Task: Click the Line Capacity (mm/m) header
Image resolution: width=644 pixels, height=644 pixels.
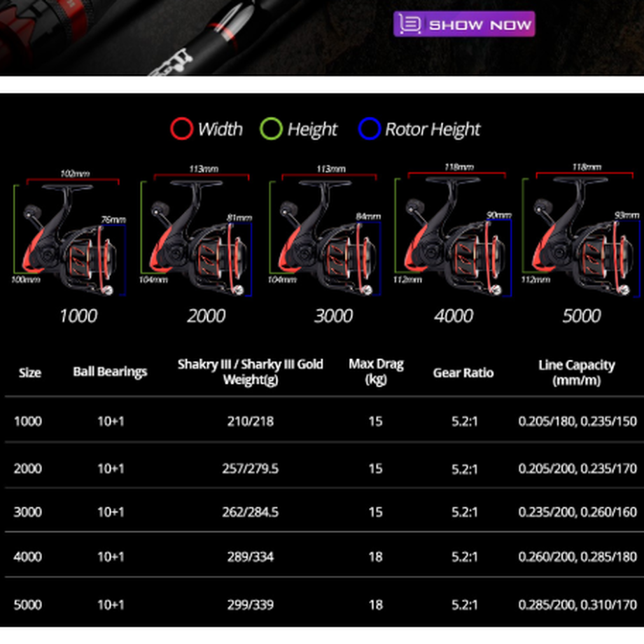Action: click(577, 372)
